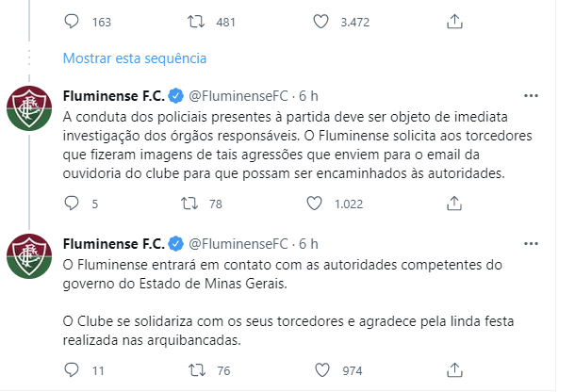Retweet the tweet with 76 retweets
The width and height of the screenshot is (575, 392).
pyautogui.click(x=197, y=370)
